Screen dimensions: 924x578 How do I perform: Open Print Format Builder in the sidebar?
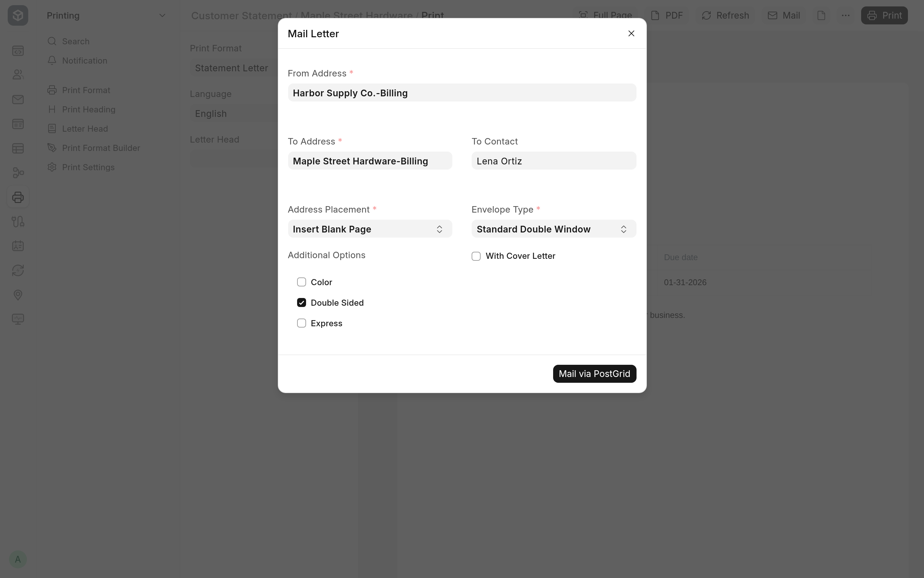pos(94,148)
